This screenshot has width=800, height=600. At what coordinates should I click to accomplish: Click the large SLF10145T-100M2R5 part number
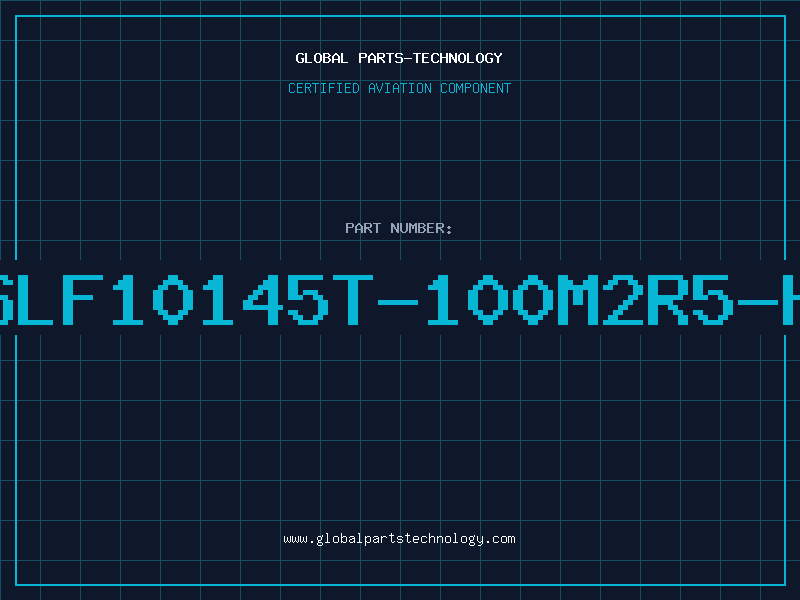(x=399, y=299)
